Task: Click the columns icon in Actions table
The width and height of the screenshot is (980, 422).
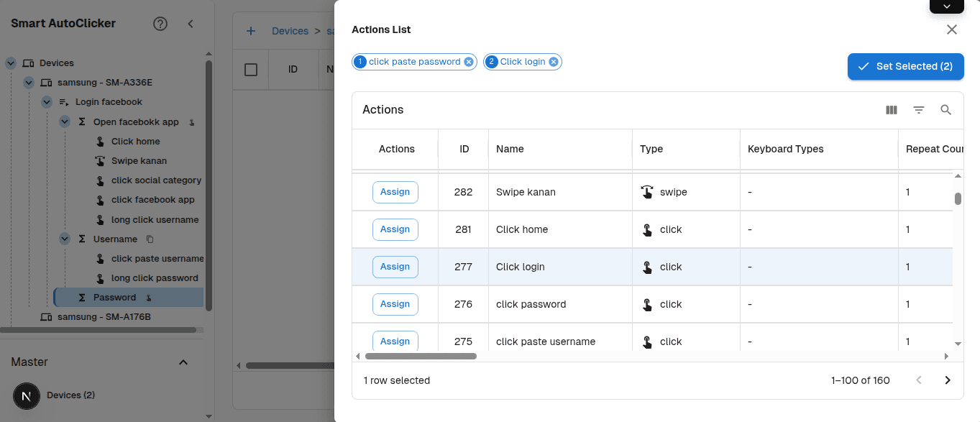Action: click(x=892, y=110)
